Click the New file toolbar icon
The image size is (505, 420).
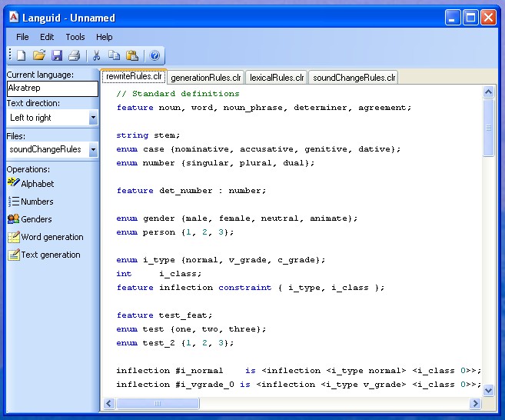pos(22,55)
